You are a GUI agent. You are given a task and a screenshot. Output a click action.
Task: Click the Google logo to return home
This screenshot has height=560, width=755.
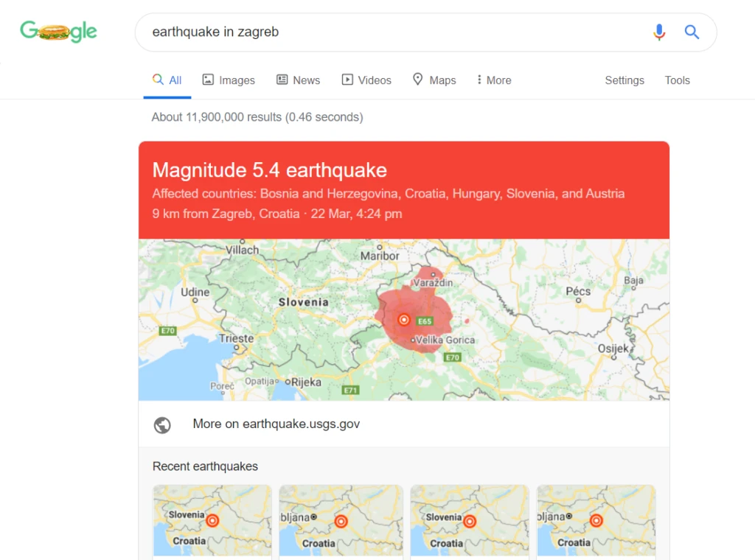pos(58,31)
